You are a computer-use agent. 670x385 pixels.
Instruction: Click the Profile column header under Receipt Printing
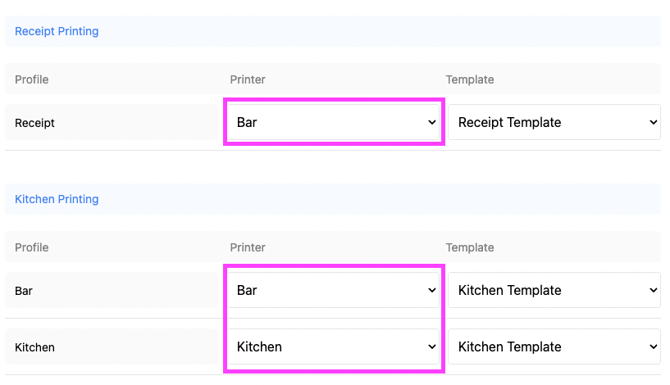[32, 79]
